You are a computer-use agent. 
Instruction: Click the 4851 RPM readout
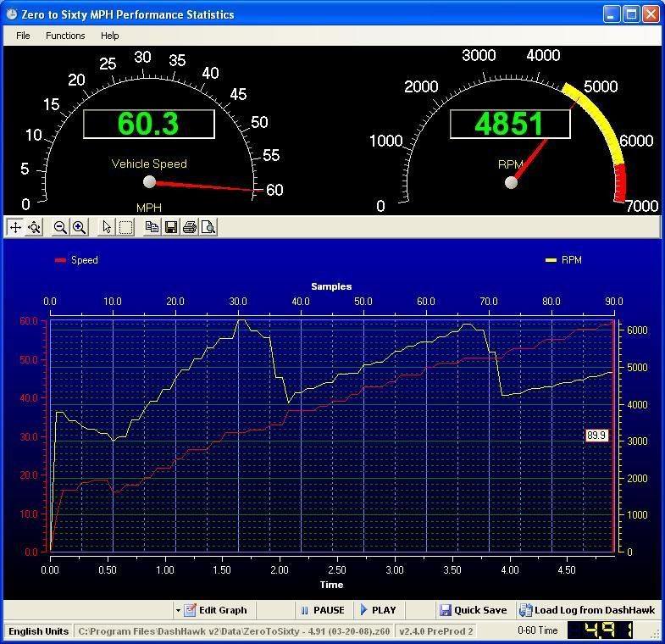click(510, 124)
